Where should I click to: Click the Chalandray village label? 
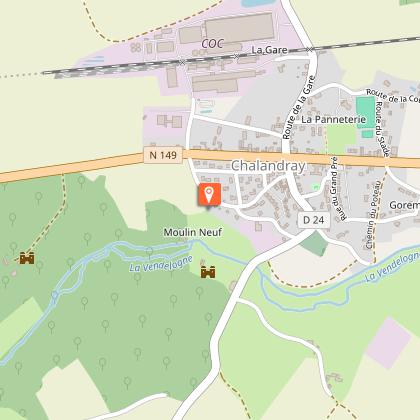coord(268,166)
